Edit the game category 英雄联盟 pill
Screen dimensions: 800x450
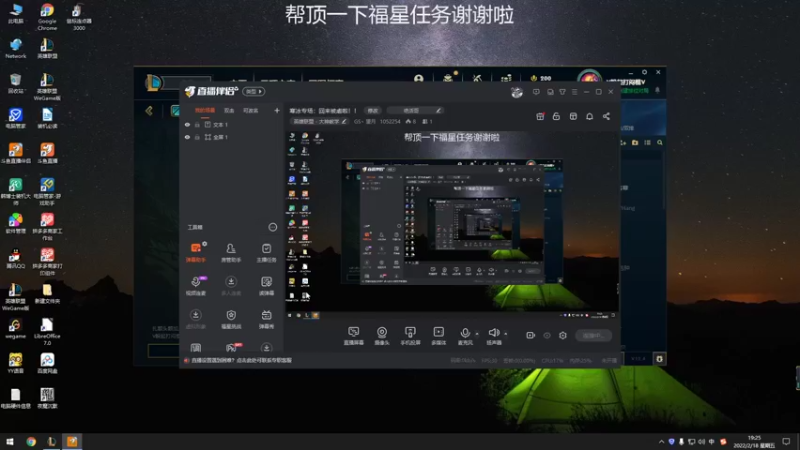pos(319,121)
